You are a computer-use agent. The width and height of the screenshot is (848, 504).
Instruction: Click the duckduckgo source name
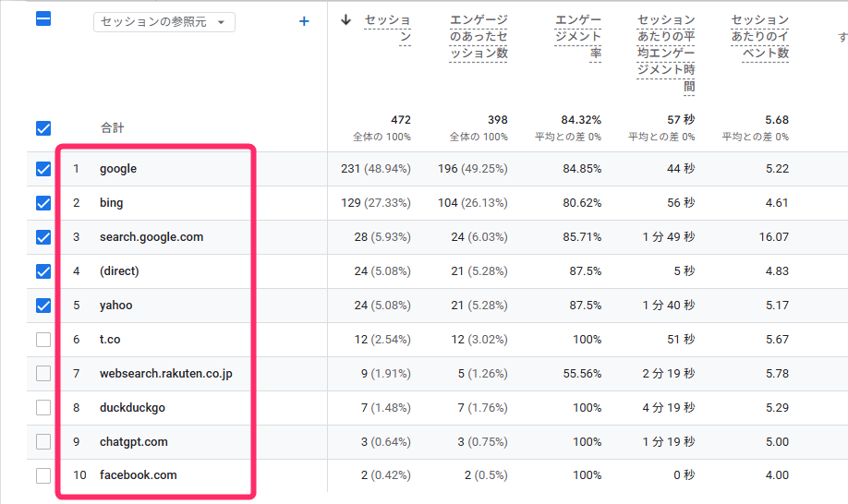point(132,408)
